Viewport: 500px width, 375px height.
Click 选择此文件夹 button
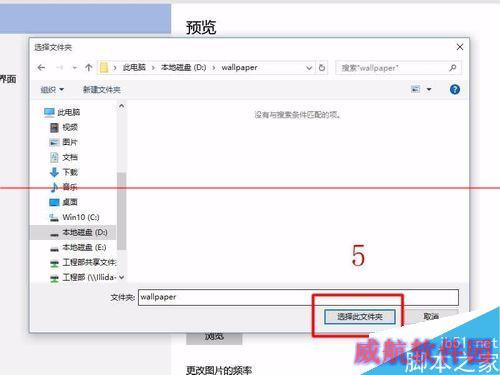[360, 317]
